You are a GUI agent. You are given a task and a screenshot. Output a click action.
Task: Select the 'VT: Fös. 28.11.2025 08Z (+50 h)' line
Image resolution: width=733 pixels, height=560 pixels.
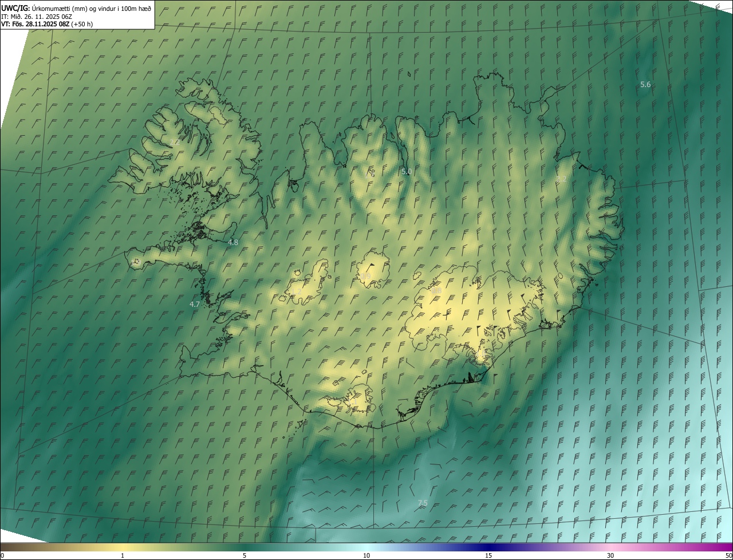(47, 24)
